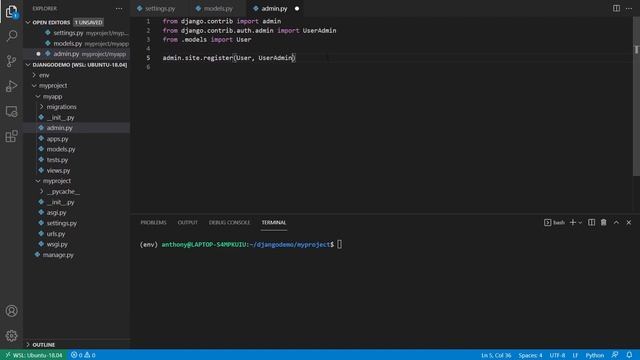Screen dimensions: 640x360
Task: Collapse the DJANGODEMO workspace folder section
Action: tap(28, 65)
